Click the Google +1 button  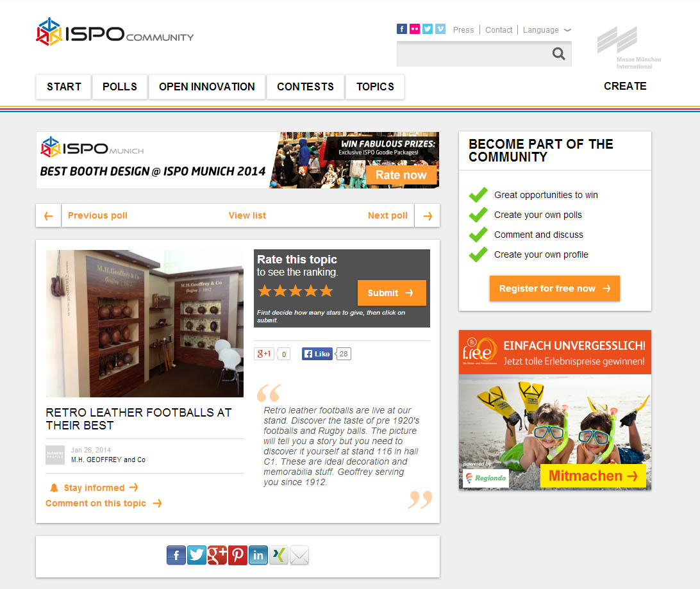tap(264, 354)
